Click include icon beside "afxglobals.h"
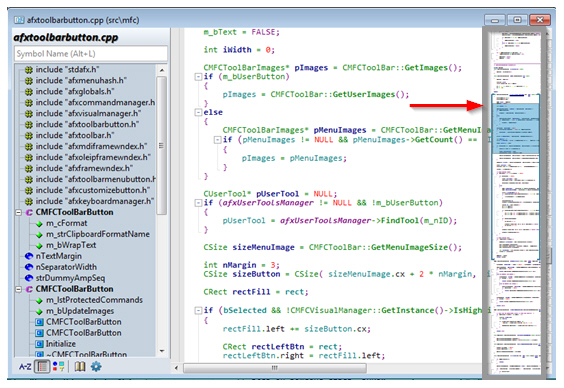The height and width of the screenshot is (388, 564). (29, 92)
